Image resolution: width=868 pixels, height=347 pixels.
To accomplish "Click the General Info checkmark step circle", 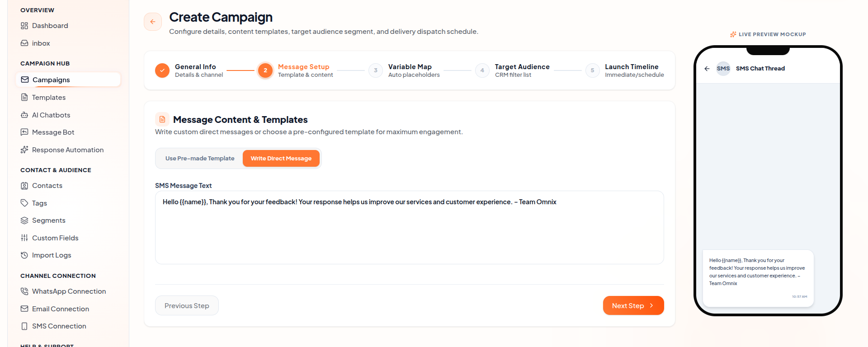I will click(162, 70).
